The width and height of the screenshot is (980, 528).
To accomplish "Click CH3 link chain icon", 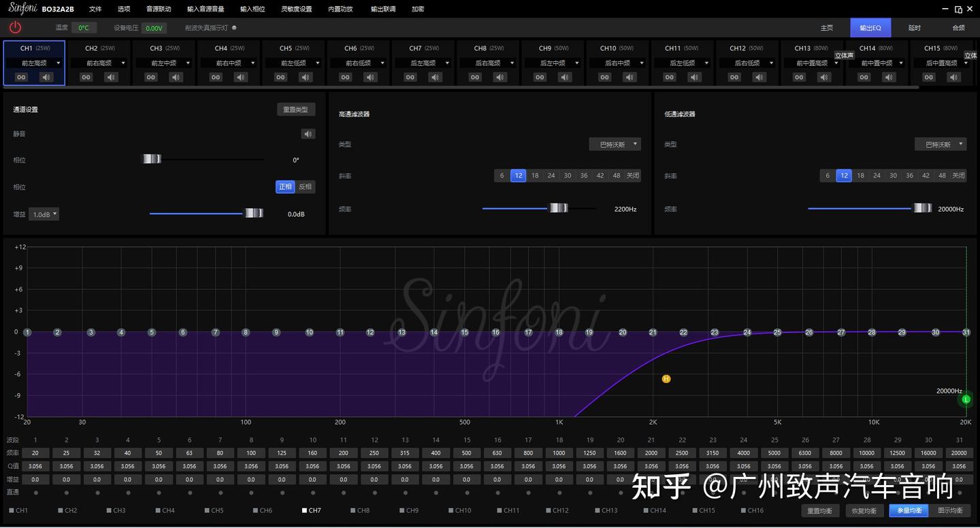I will coord(151,77).
